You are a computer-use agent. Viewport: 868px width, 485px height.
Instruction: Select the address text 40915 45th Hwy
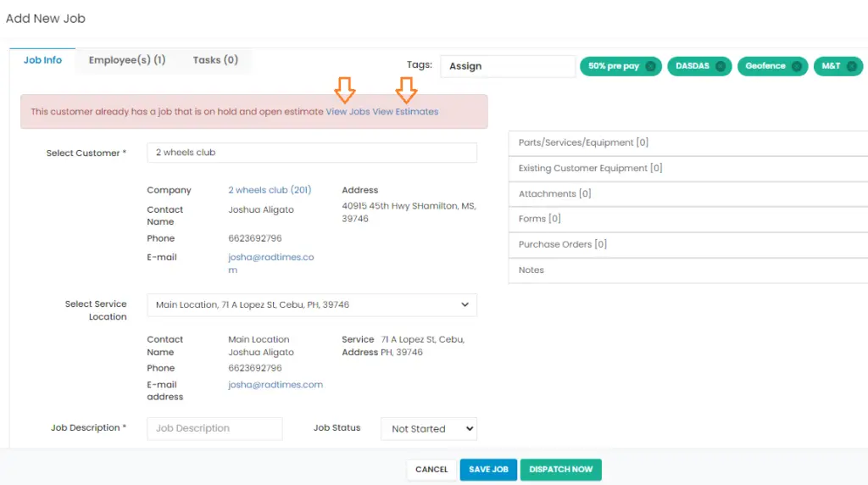pyautogui.click(x=376, y=206)
